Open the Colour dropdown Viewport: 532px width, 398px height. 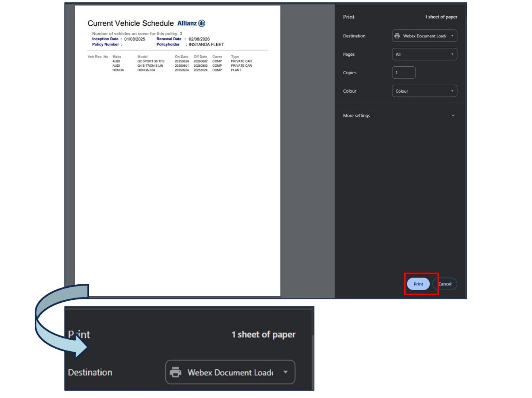coord(424,91)
